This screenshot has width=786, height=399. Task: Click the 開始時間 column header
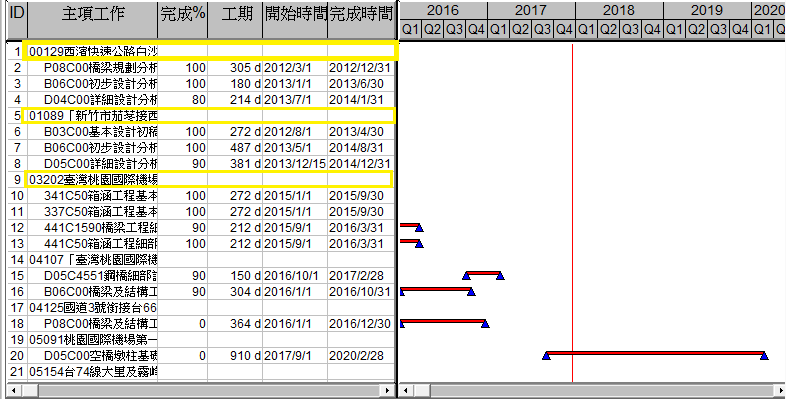point(295,20)
